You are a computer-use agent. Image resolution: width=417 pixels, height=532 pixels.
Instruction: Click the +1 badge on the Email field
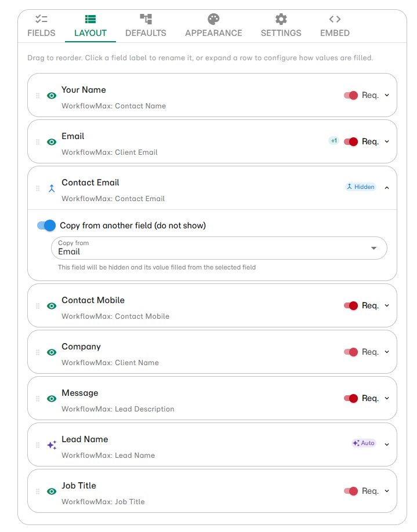point(333,140)
